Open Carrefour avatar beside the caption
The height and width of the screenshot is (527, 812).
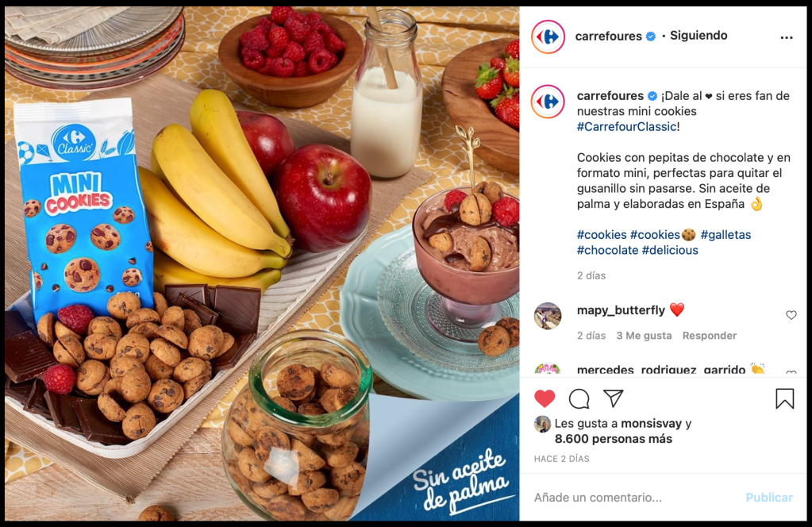(x=548, y=102)
